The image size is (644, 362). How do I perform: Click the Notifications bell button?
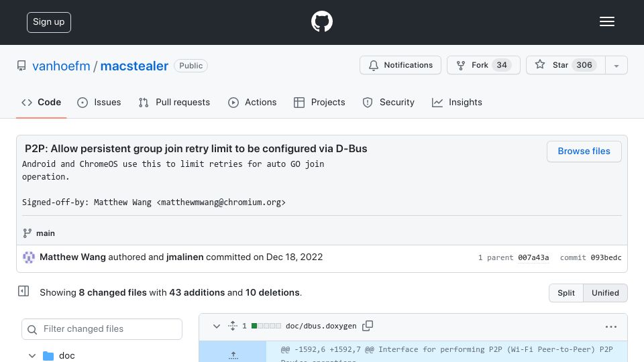pyautogui.click(x=400, y=65)
